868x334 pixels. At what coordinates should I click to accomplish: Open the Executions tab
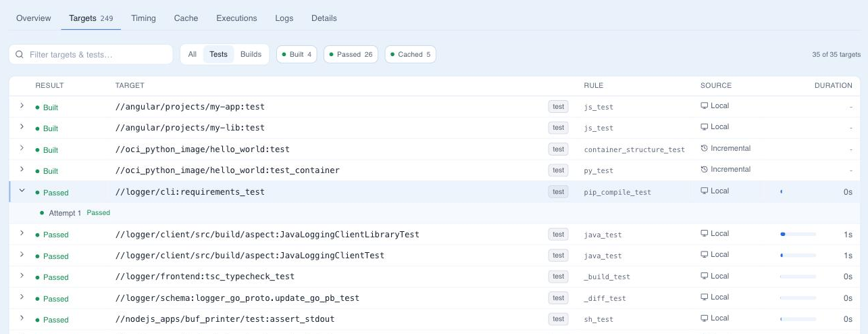pyautogui.click(x=236, y=18)
